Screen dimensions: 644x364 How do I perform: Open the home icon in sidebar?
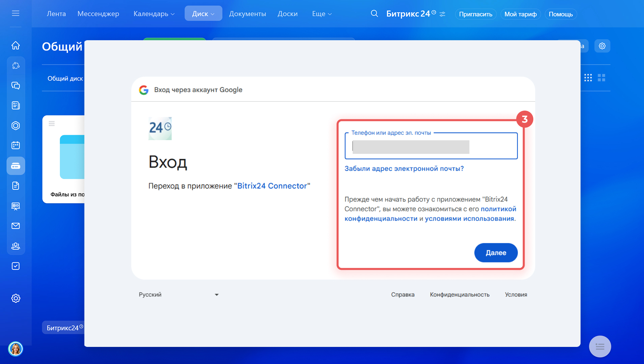(16, 45)
